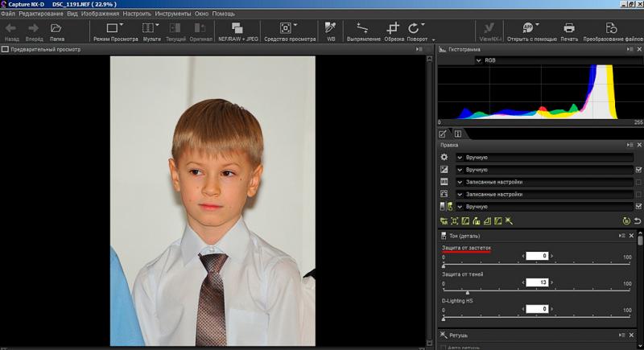Enable the checkbox on second Записанные настройки row

click(x=638, y=194)
